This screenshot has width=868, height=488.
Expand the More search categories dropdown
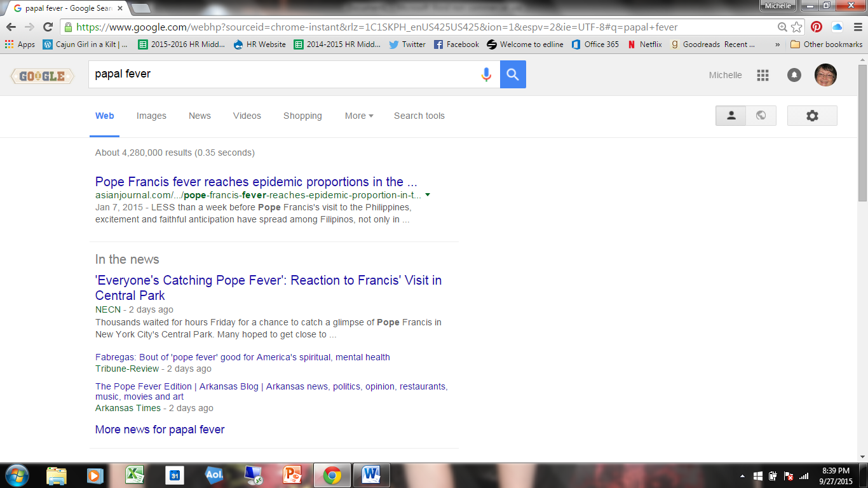359,116
